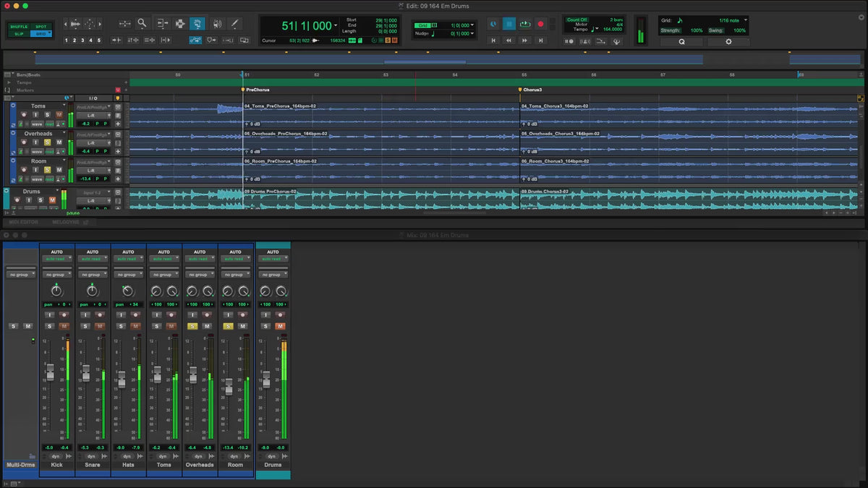The width and height of the screenshot is (868, 488).
Task: Unmute the Toms track in Edit window
Action: [59, 115]
